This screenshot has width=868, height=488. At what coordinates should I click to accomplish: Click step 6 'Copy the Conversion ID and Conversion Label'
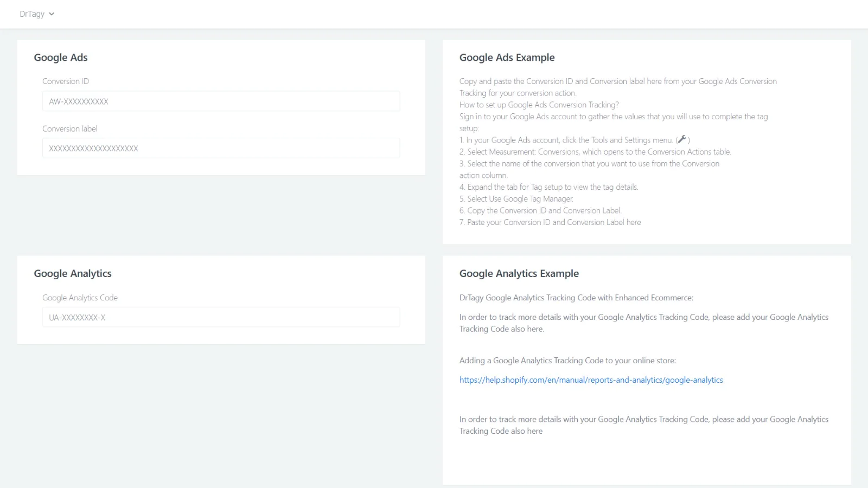coord(540,210)
